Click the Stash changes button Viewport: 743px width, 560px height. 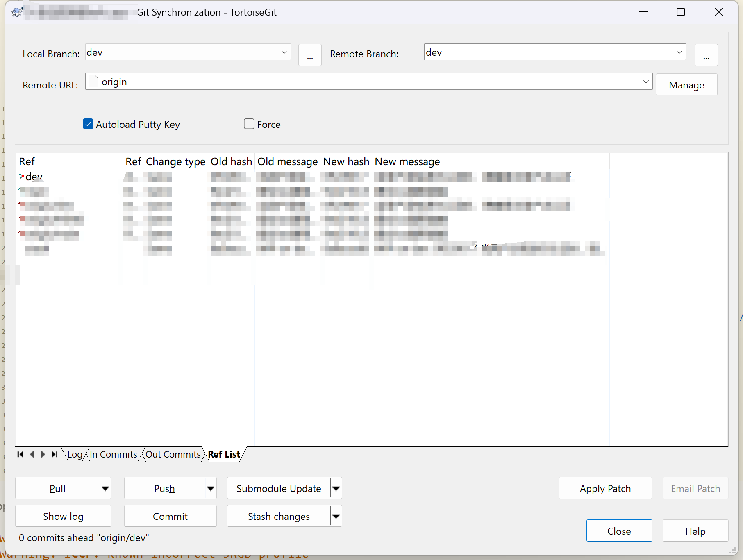(279, 516)
